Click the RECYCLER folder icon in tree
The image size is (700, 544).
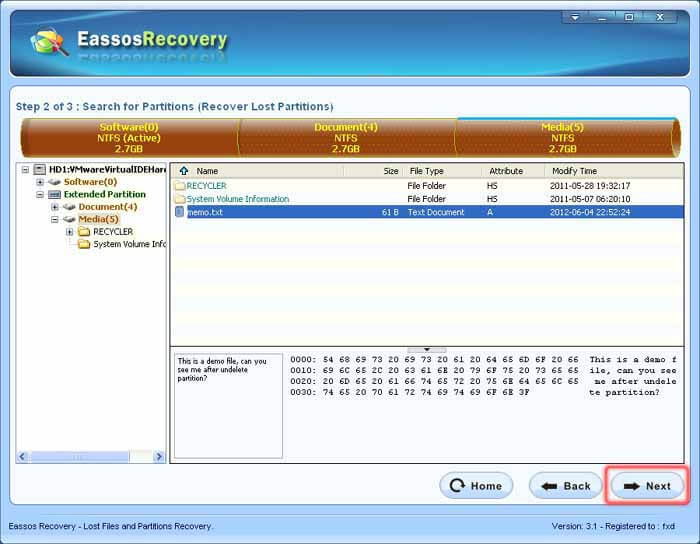[84, 232]
